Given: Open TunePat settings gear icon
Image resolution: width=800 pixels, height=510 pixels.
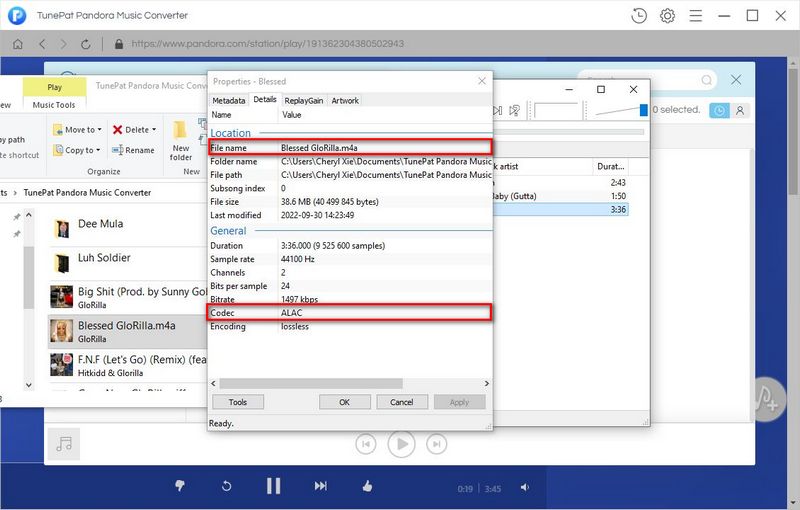Looking at the screenshot, I should pos(667,16).
